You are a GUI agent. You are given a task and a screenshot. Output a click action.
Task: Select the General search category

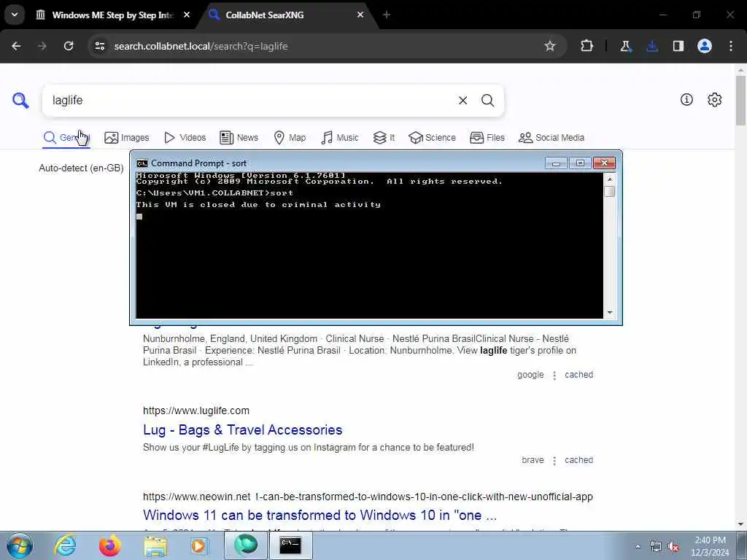66,138
